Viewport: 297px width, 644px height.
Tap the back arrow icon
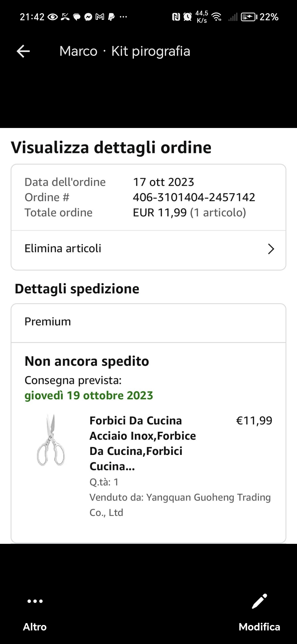point(23,51)
